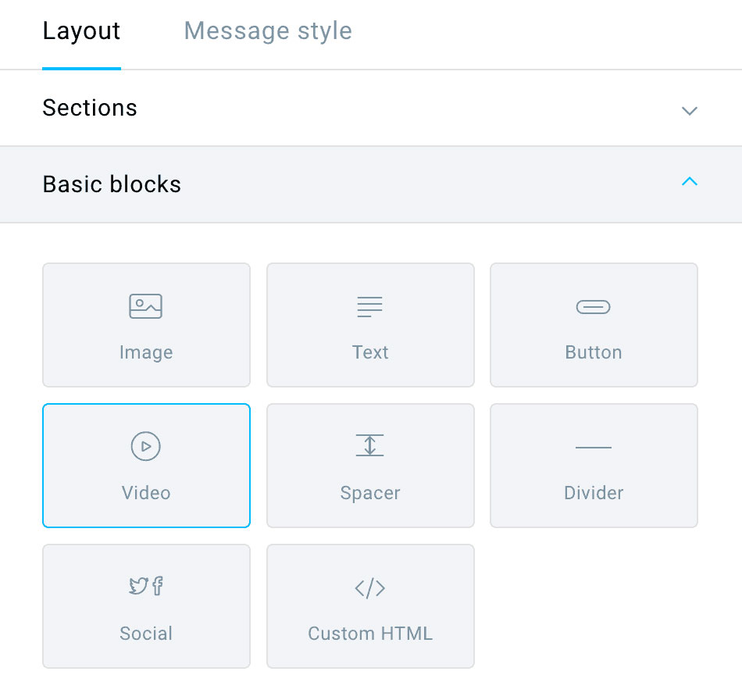This screenshot has width=742, height=700.
Task: Click the "Spacer" text label
Action: [x=370, y=493]
